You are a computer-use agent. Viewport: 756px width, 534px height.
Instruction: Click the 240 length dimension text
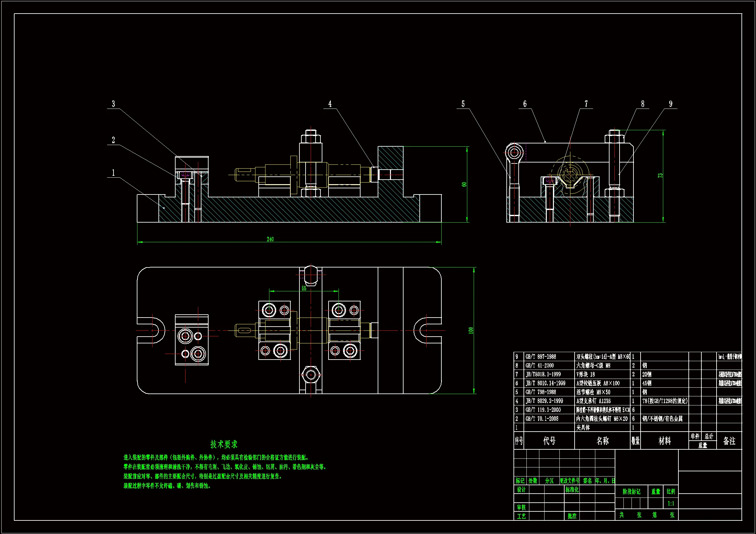pos(270,239)
